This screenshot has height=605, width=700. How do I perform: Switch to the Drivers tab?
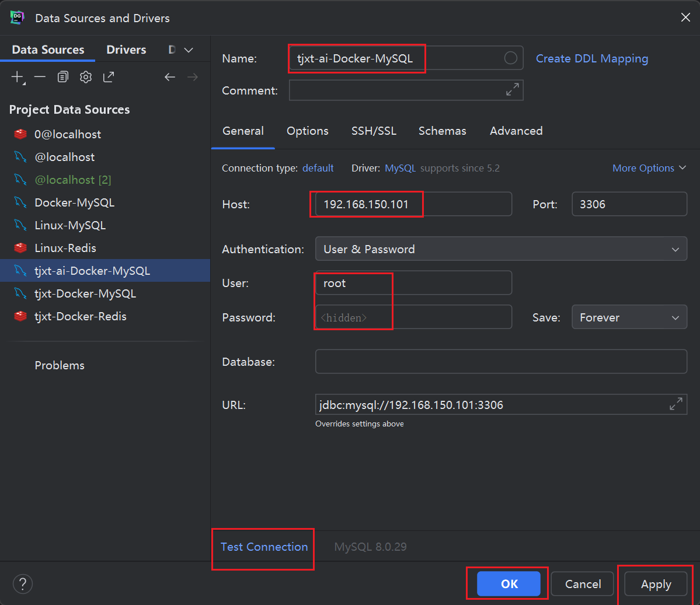126,50
